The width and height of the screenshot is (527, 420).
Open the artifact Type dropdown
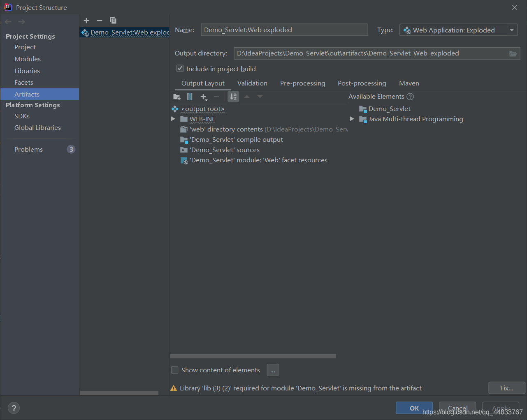coord(458,30)
